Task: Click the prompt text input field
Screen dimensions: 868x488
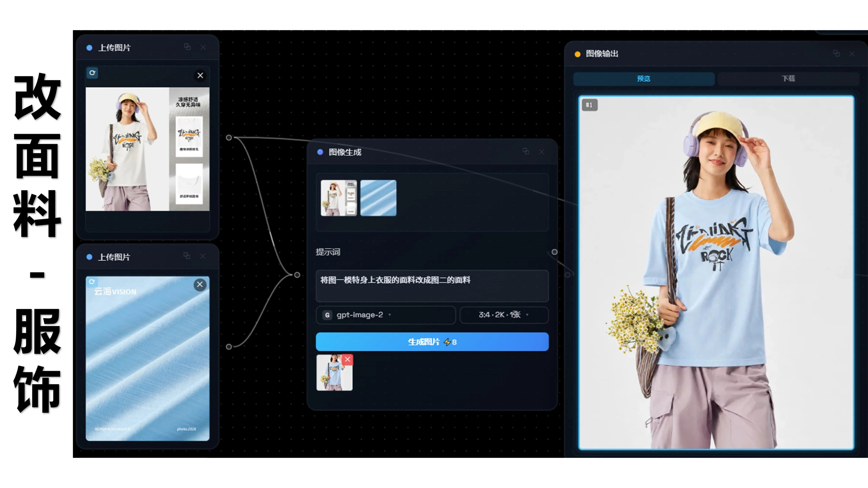Action: [x=432, y=286]
